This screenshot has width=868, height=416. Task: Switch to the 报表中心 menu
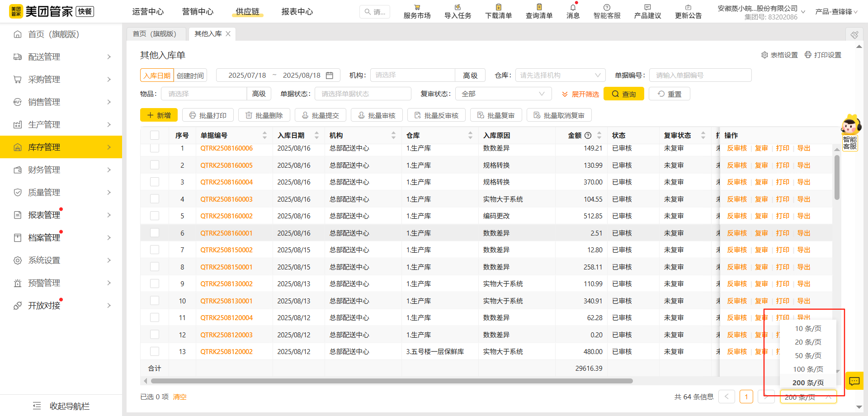pos(297,12)
